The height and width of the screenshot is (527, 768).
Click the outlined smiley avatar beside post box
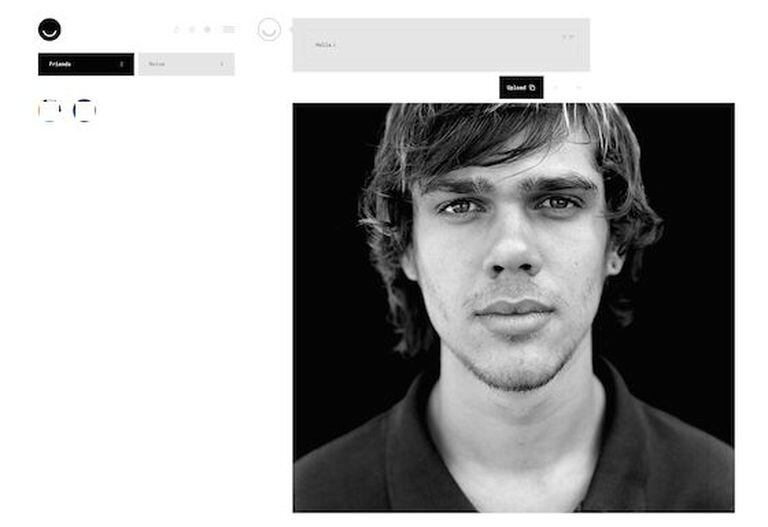[x=269, y=29]
